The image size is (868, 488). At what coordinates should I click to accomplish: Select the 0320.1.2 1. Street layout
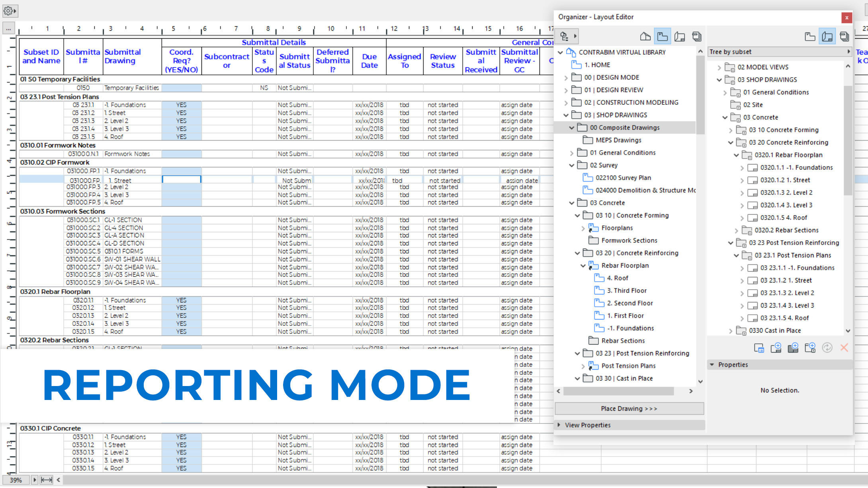[785, 180]
